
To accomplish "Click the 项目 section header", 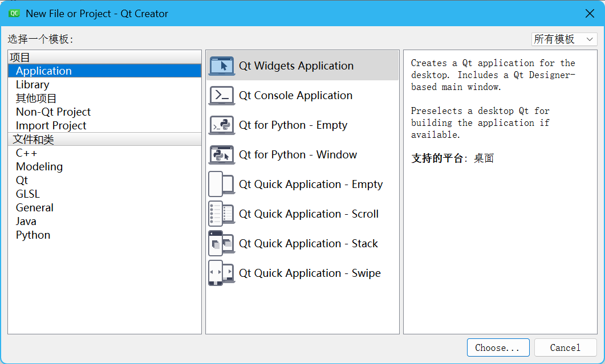I will pos(104,57).
